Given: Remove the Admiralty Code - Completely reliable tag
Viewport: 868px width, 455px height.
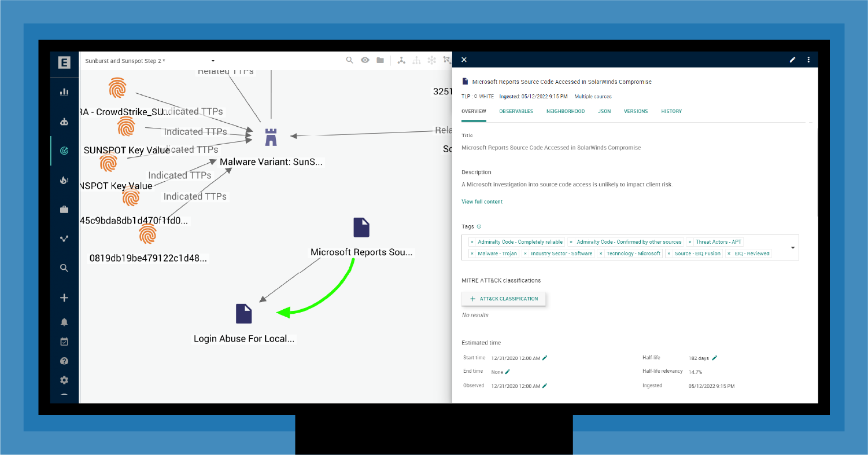Looking at the screenshot, I should (x=472, y=242).
